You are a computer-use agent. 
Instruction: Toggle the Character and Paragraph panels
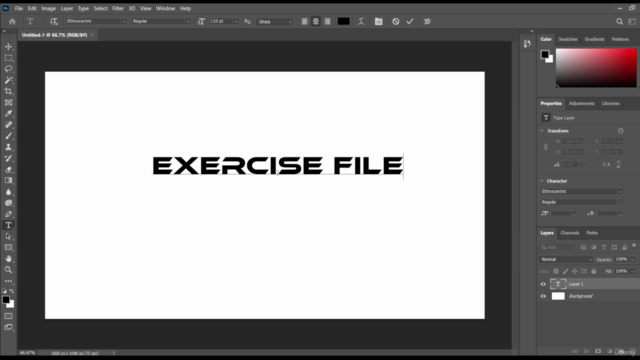[379, 22]
